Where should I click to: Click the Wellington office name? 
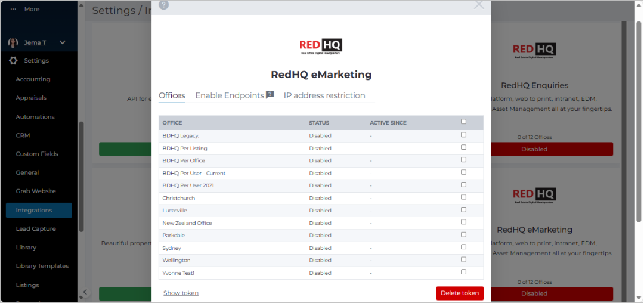click(x=177, y=261)
